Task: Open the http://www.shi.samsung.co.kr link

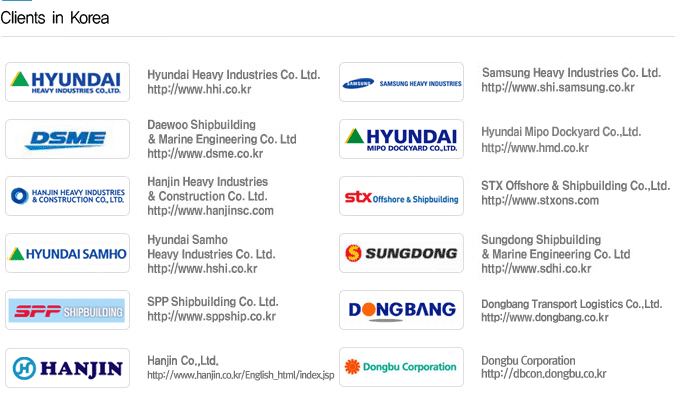Action: 558,87
